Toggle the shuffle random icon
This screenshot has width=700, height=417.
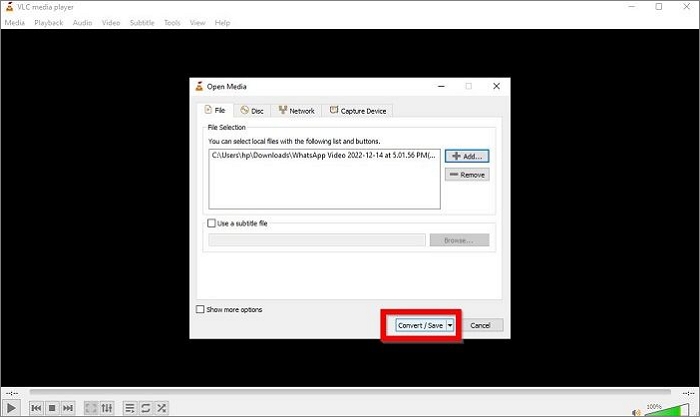(162, 408)
